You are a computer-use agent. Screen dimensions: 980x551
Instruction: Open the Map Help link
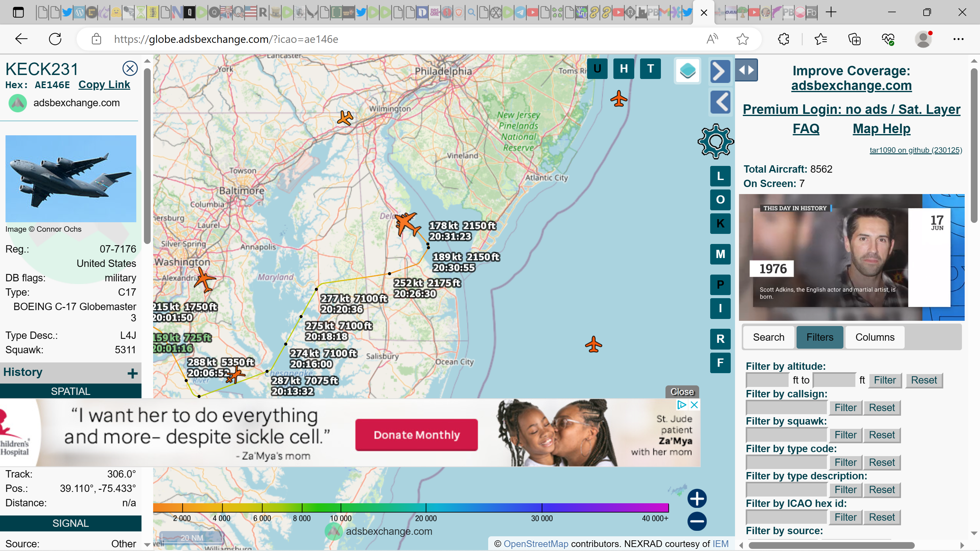[x=881, y=129]
